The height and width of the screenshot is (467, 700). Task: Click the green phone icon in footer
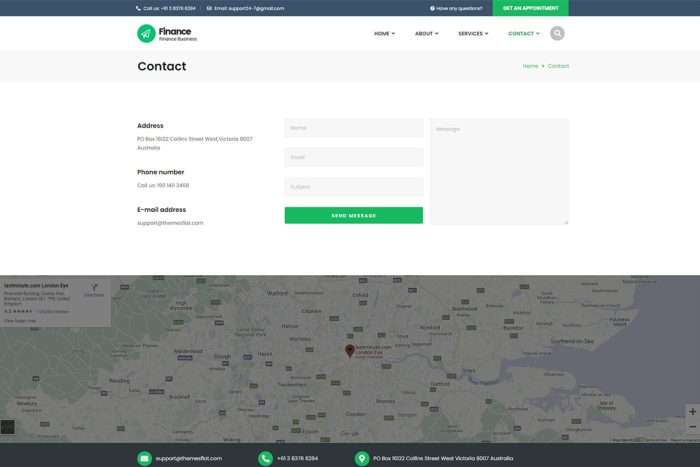pos(265,458)
